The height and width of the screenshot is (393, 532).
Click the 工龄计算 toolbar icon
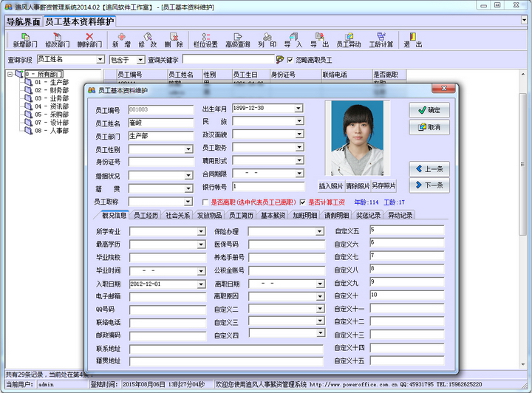pyautogui.click(x=381, y=40)
